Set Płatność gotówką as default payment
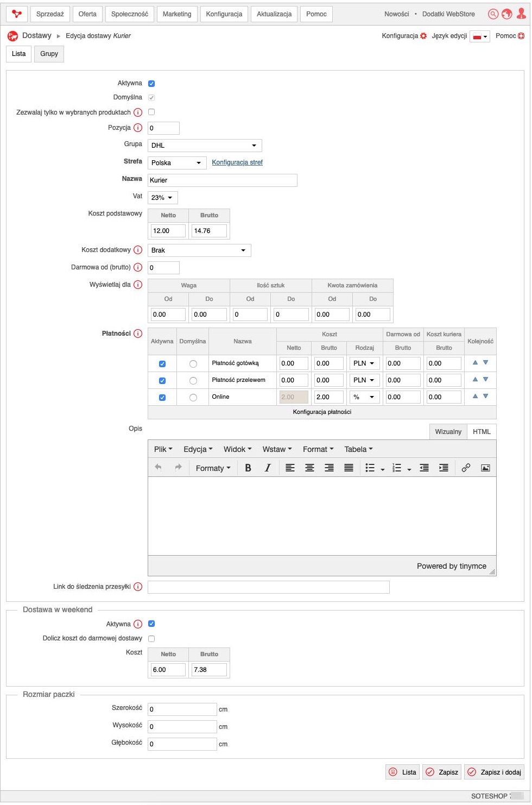 point(193,364)
